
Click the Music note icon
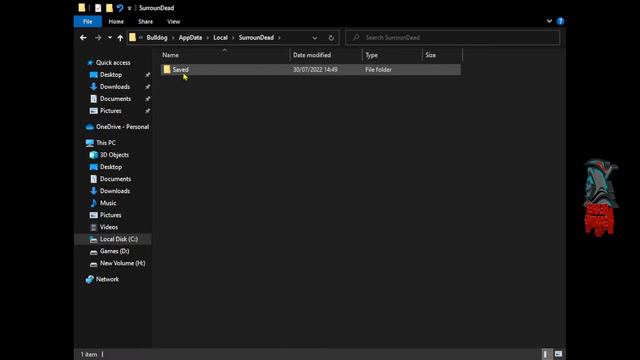(93, 203)
